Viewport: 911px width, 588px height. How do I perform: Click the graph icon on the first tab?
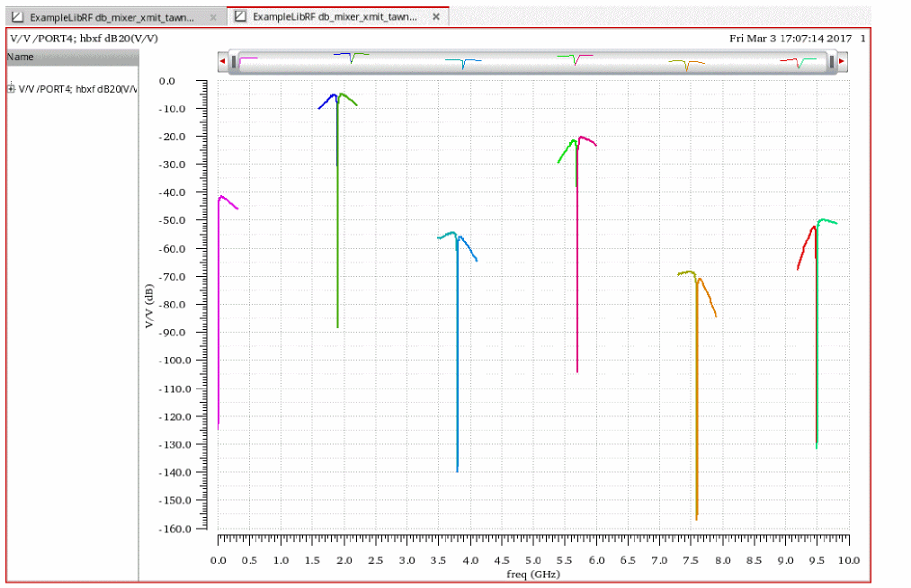coord(16,17)
